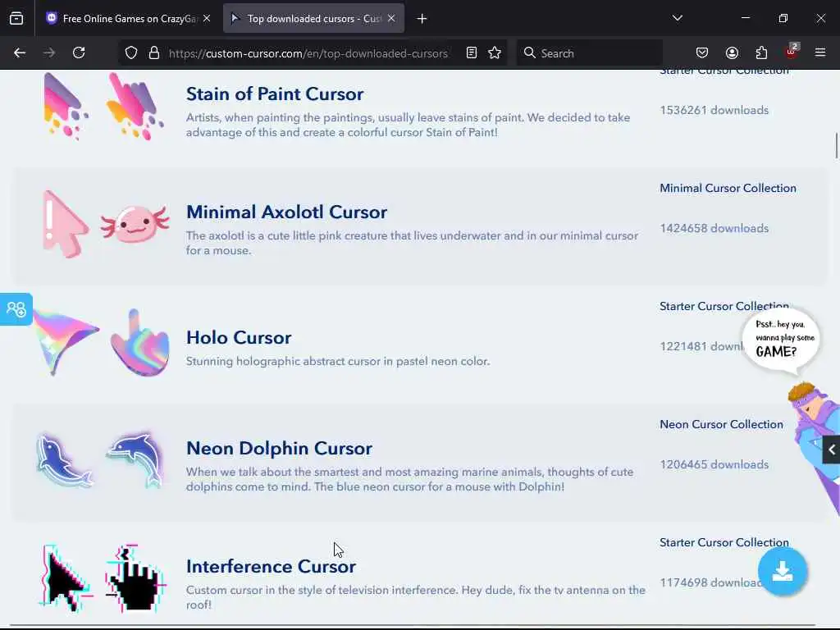Close the Top downloaded cursors tab
The width and height of the screenshot is (840, 630).
pos(391,18)
